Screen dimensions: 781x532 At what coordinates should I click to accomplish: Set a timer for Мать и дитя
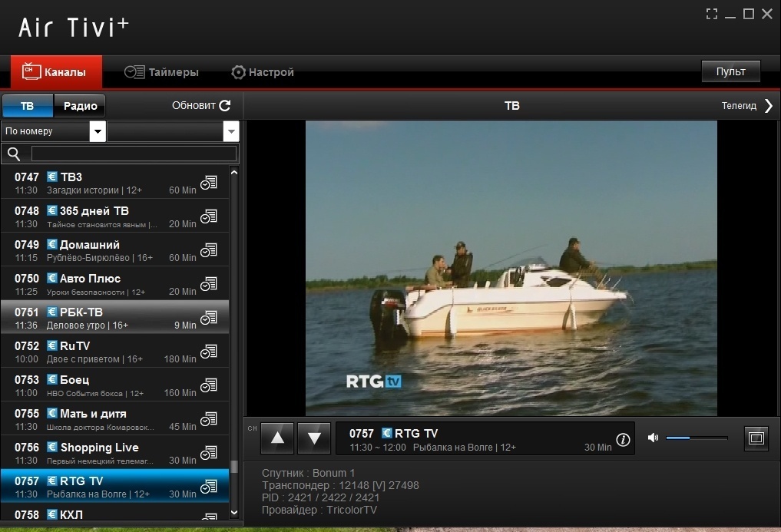coord(209,419)
